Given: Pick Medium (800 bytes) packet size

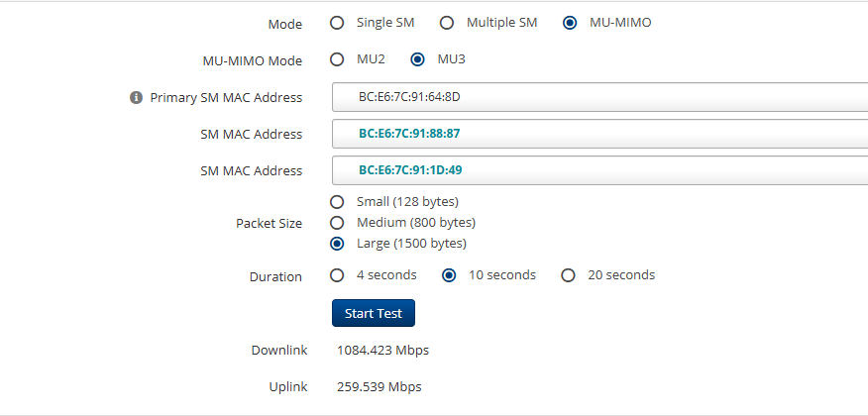Looking at the screenshot, I should (337, 223).
